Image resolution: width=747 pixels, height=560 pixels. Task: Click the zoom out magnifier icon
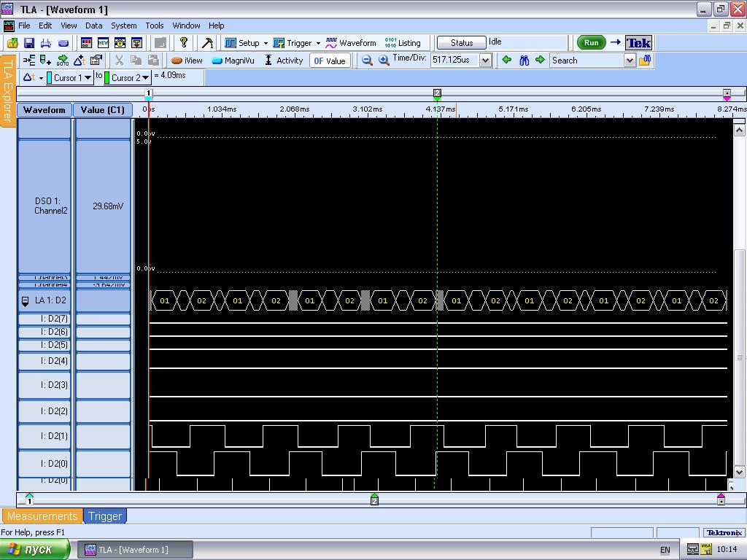[368, 61]
